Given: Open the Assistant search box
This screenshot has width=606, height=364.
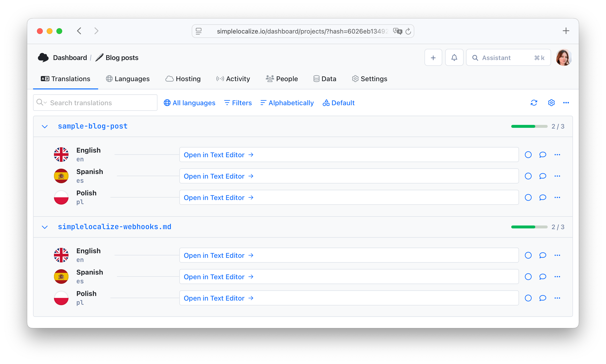Looking at the screenshot, I should [x=508, y=58].
